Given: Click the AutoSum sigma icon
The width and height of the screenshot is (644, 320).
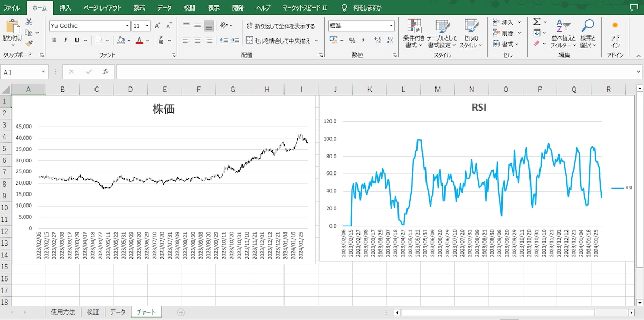Looking at the screenshot, I should (536, 22).
